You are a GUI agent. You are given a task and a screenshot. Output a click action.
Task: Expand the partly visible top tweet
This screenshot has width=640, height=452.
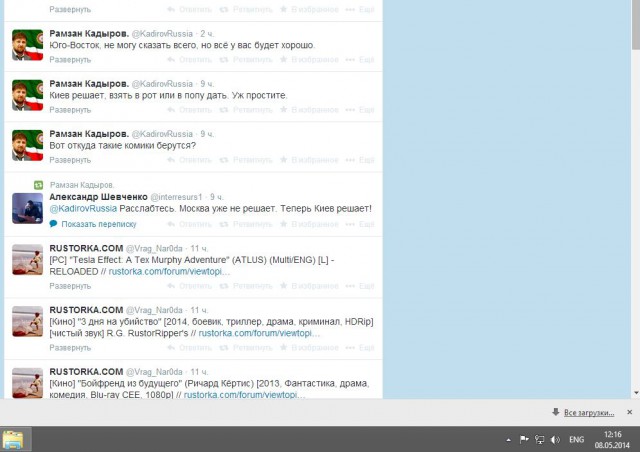point(70,9)
